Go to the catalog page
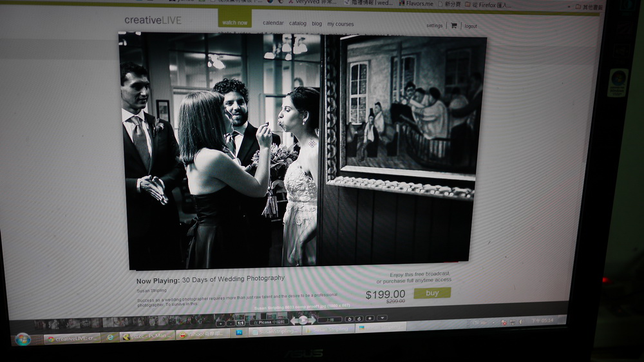 (298, 23)
